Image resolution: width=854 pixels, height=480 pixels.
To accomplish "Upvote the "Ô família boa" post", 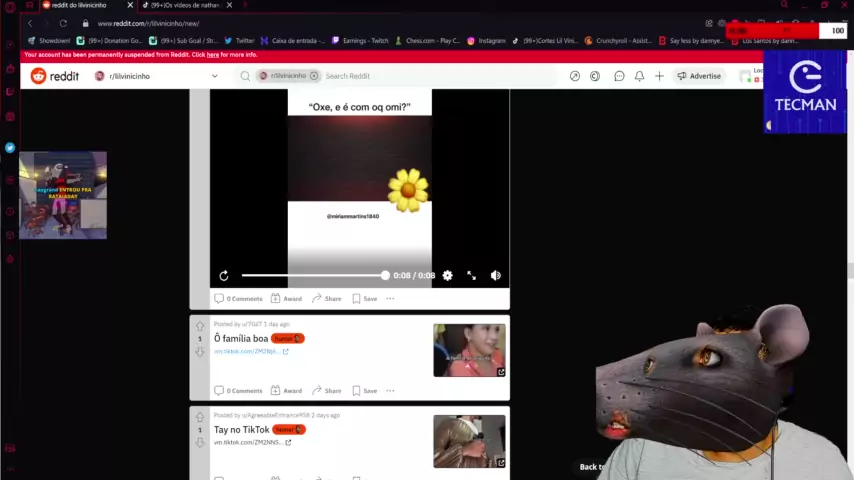I will pos(200,326).
